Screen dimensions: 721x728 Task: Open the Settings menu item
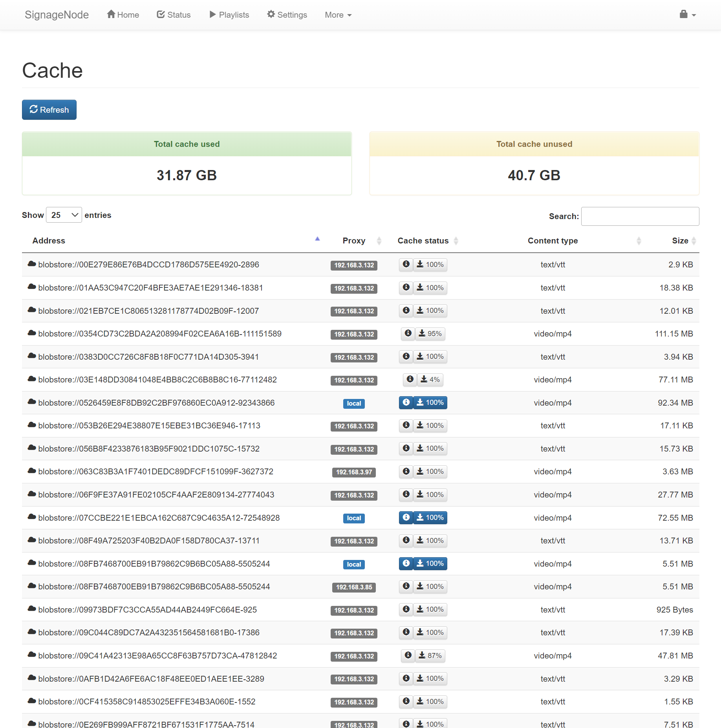pos(287,15)
